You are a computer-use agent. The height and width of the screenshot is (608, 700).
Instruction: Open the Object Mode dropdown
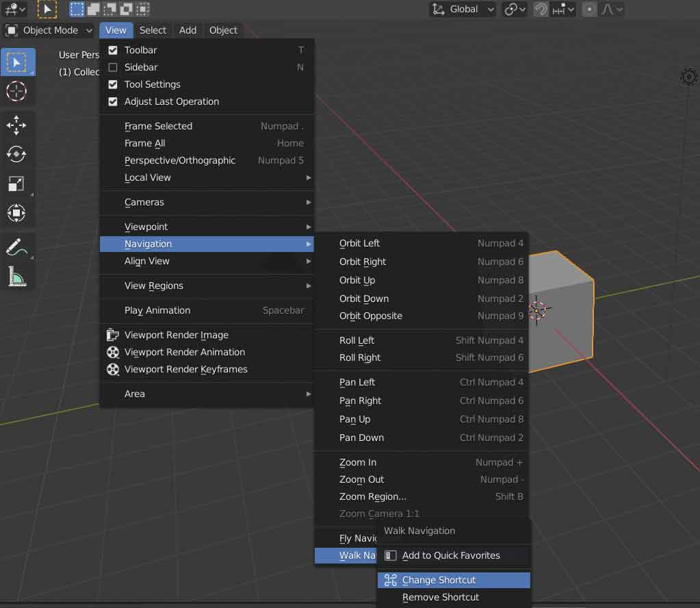tap(49, 30)
